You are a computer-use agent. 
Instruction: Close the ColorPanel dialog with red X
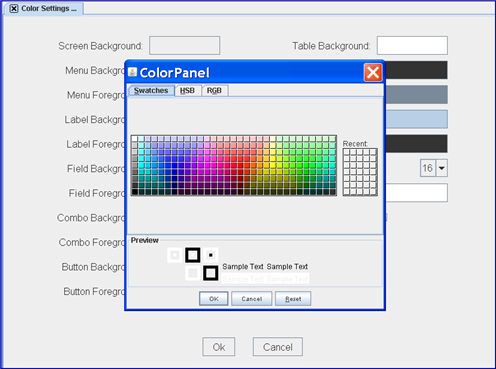point(373,72)
